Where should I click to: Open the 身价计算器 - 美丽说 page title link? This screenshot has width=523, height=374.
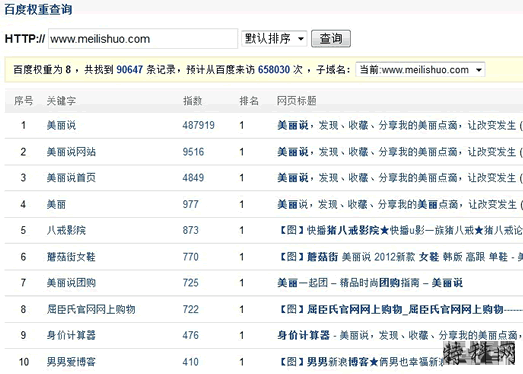pyautogui.click(x=400, y=335)
